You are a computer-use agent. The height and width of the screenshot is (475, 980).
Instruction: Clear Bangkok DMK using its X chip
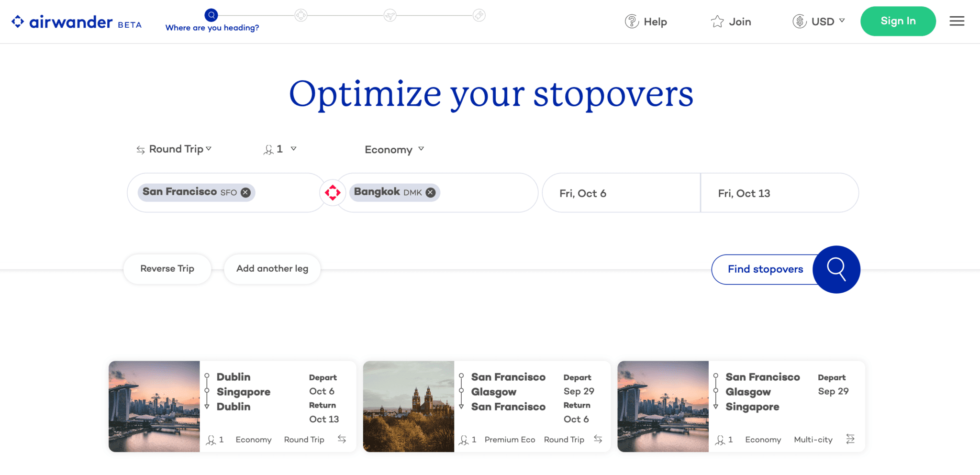coord(430,192)
